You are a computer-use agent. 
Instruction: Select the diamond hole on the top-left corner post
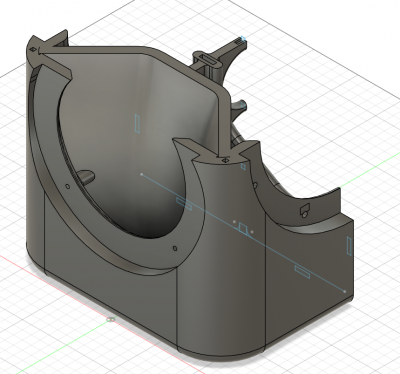tap(34, 50)
